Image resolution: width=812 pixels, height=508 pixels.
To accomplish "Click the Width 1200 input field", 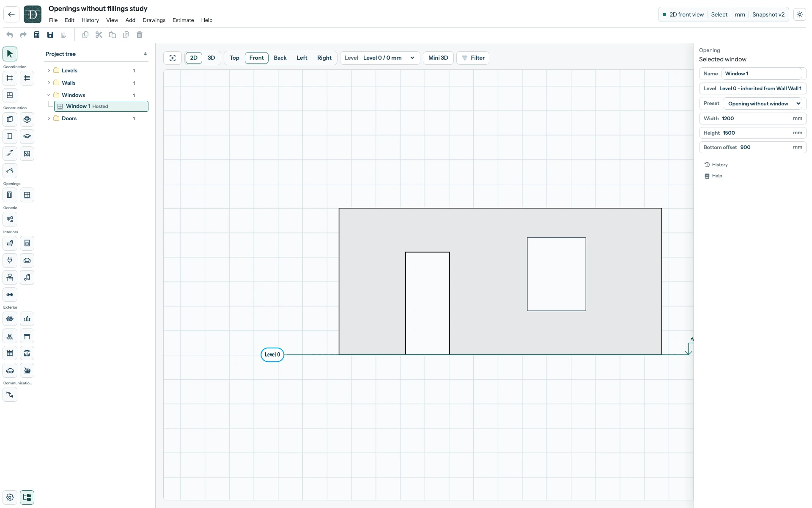I will 753,119.
